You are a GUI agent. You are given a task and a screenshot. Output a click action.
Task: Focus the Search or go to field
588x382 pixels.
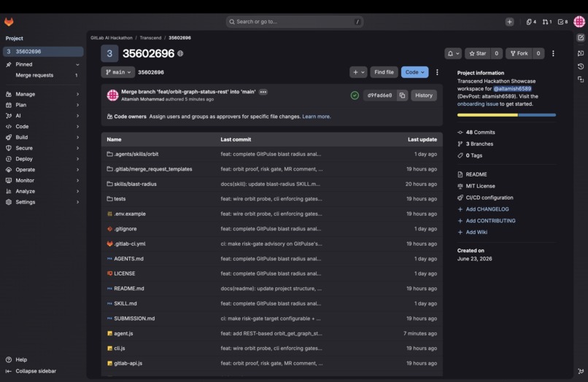(x=295, y=22)
